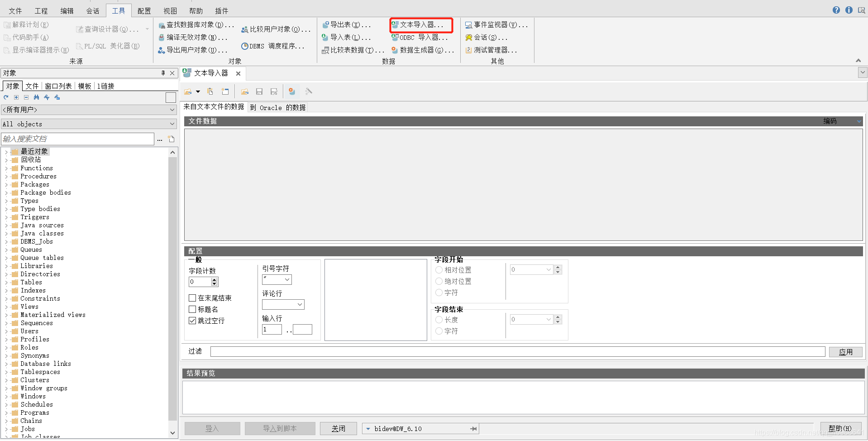Click the 输入行 start line field

click(x=272, y=330)
